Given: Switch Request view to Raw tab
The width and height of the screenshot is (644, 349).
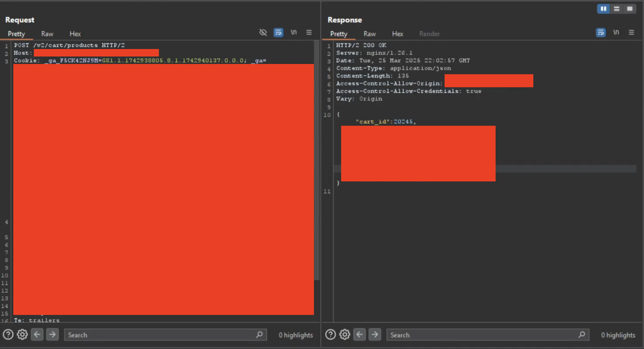Looking at the screenshot, I should (47, 34).
